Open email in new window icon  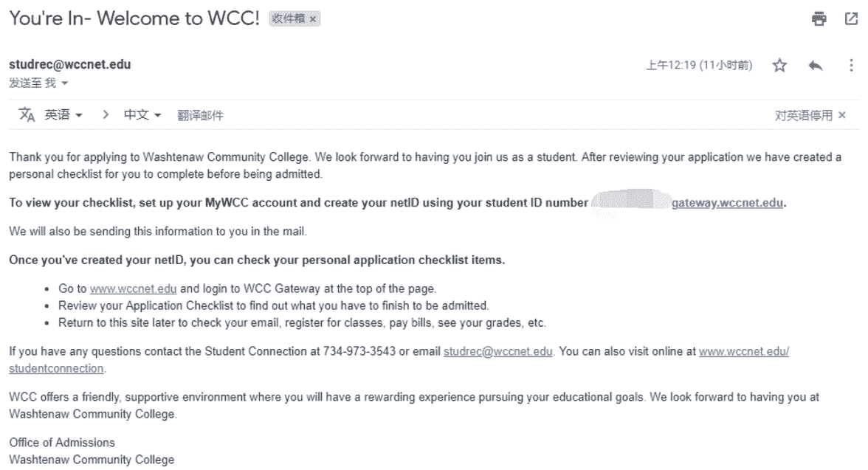(851, 19)
